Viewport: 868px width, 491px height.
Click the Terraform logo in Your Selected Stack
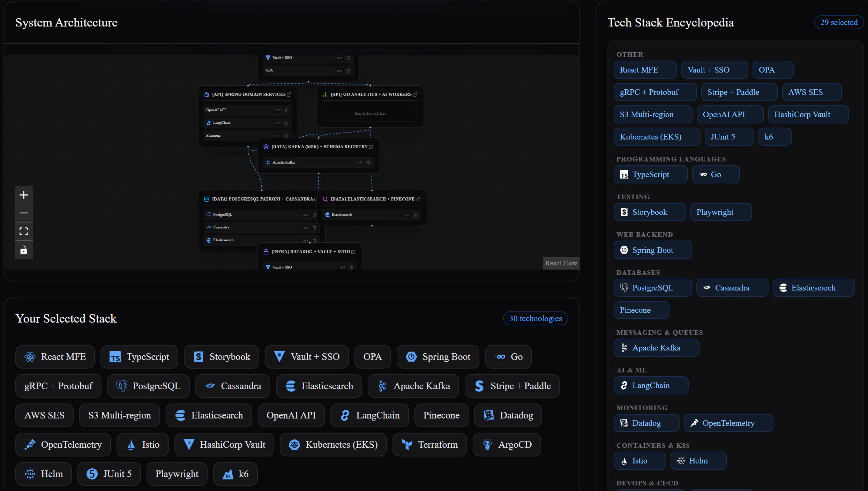(407, 445)
